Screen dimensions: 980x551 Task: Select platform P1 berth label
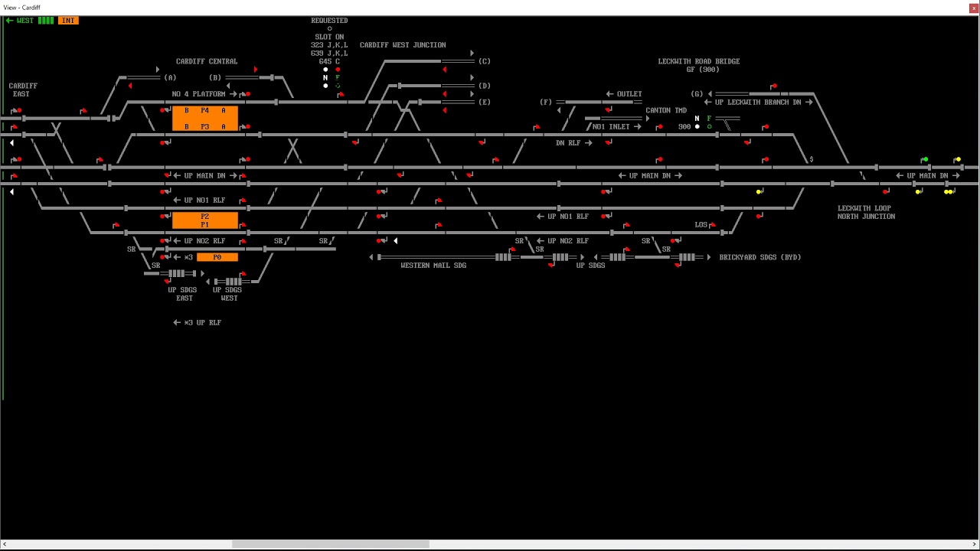coord(204,225)
